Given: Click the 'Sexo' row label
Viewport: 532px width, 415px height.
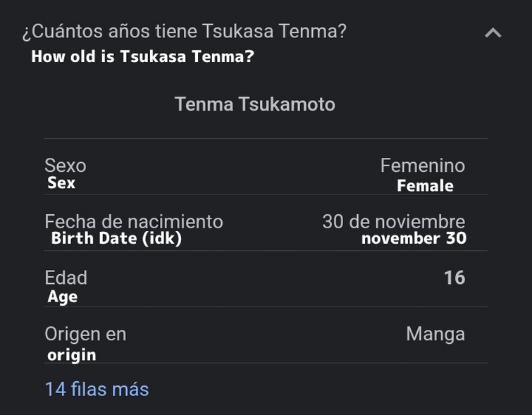Looking at the screenshot, I should (x=66, y=166).
